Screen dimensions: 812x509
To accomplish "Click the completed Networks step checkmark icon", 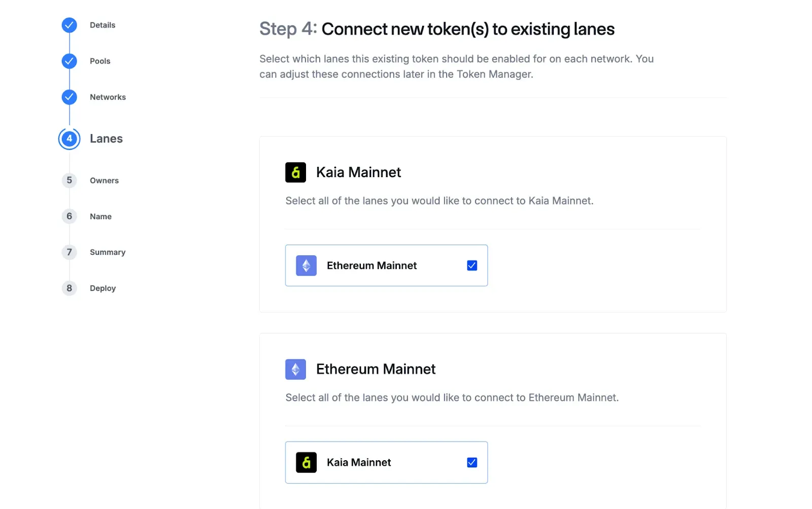I will pos(69,97).
